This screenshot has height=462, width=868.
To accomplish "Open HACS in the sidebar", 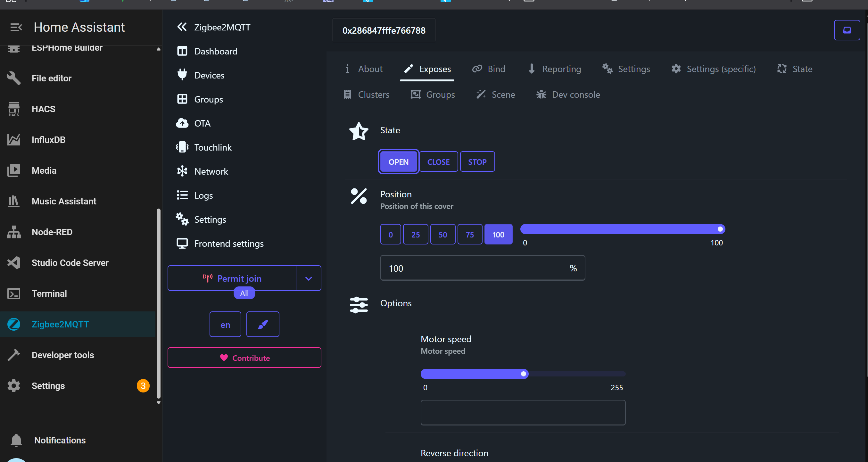I will pyautogui.click(x=43, y=109).
